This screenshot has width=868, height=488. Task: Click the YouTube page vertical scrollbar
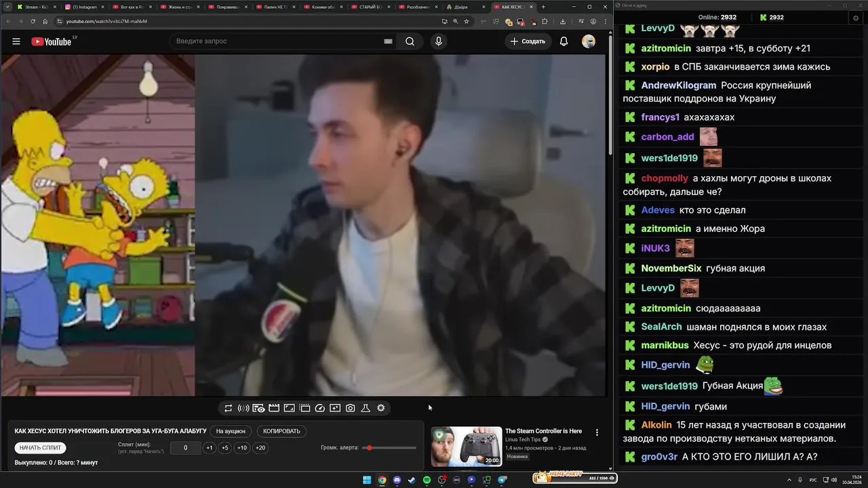[610, 95]
